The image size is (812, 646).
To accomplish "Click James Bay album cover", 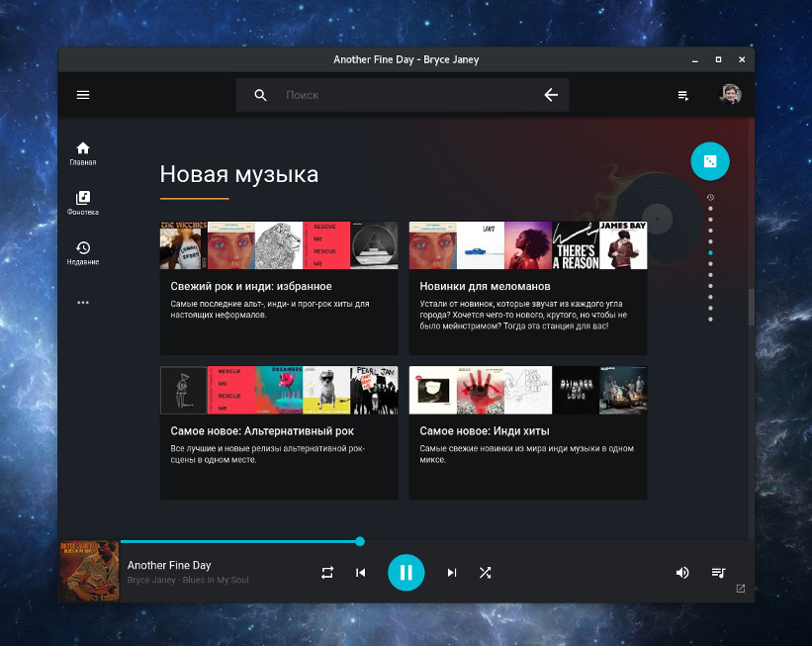I will click(x=623, y=245).
